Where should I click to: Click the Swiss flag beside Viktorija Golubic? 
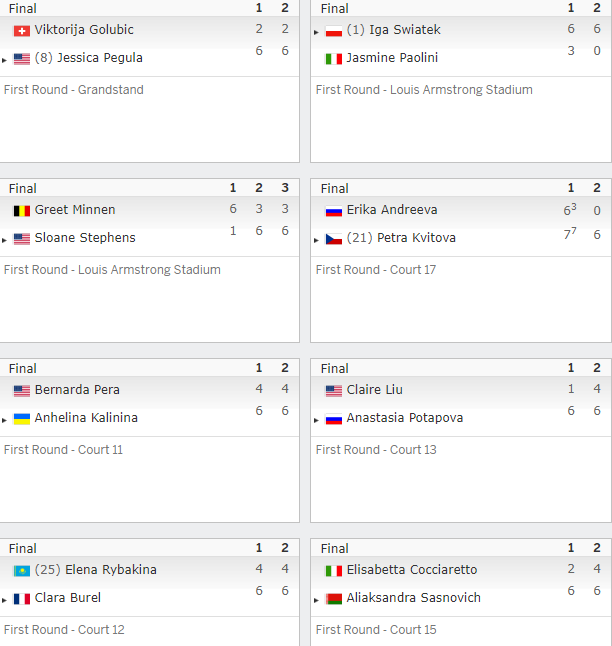pos(21,31)
